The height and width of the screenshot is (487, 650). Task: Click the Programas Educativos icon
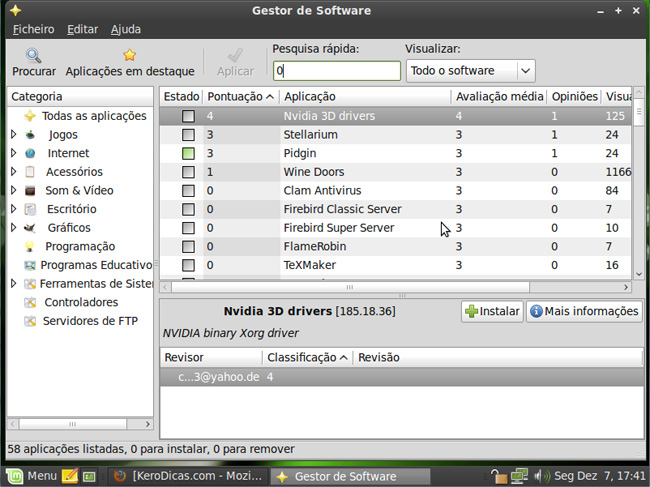(30, 265)
